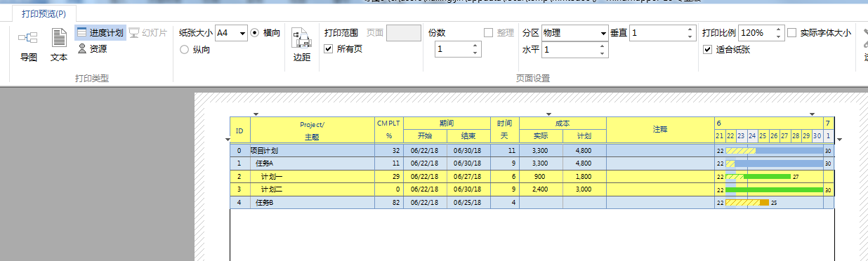The width and height of the screenshot is (868, 261).
Task: Click the 时间 天 column header
Action: tap(504, 130)
